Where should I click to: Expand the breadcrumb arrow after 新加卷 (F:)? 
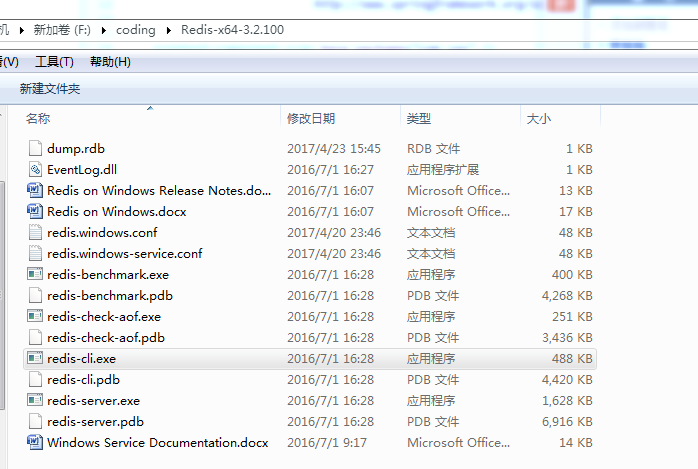click(104, 30)
